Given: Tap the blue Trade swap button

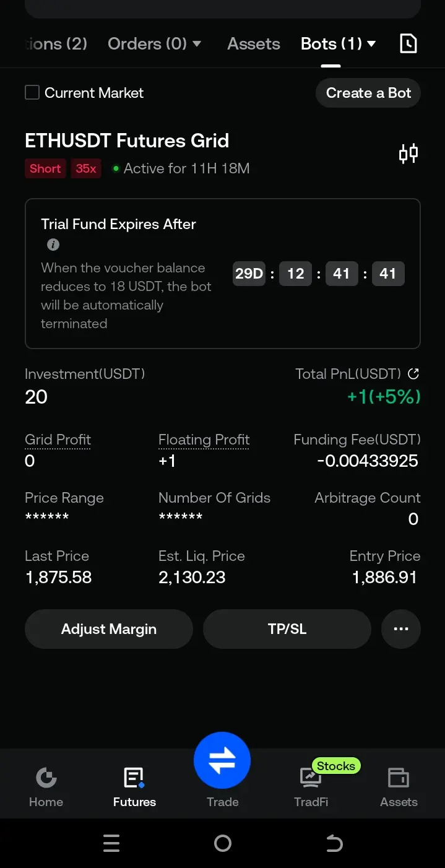Looking at the screenshot, I should 222,760.
